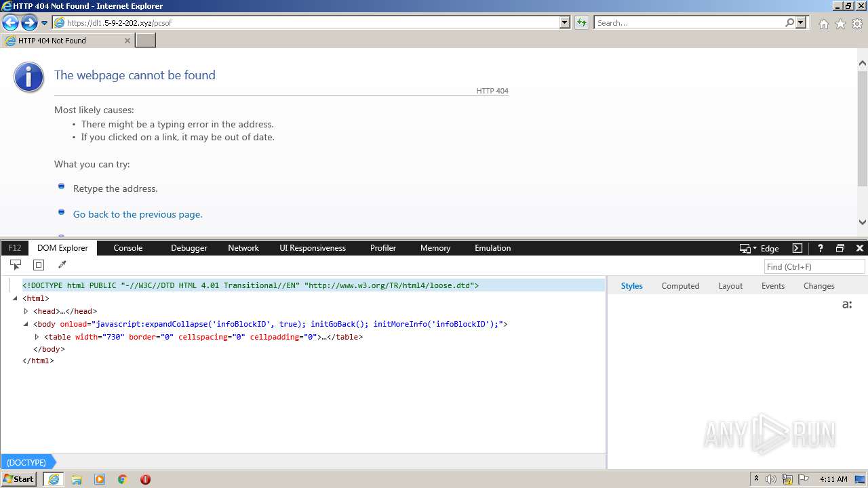Unpin the developer tools window
The width and height of the screenshot is (868, 488).
(840, 248)
